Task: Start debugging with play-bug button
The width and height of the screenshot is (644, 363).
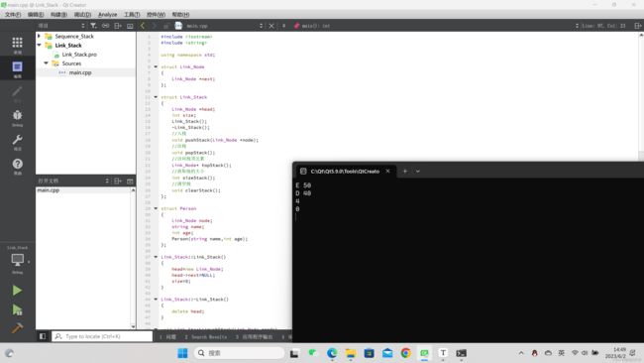Action: 17,309
